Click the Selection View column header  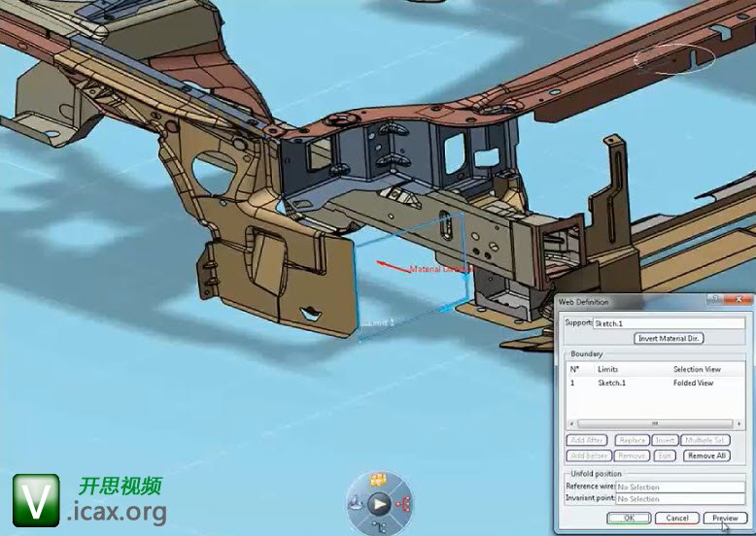[x=697, y=369]
